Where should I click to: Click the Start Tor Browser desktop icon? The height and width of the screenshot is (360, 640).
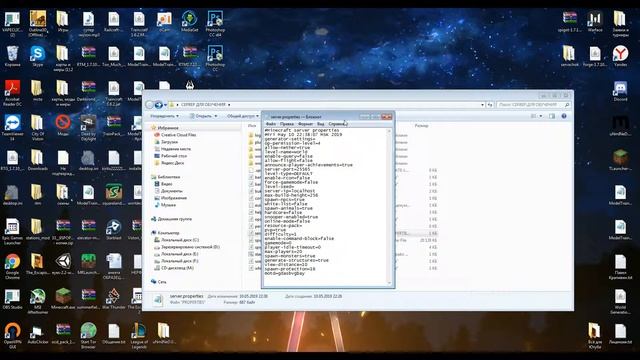[88, 336]
